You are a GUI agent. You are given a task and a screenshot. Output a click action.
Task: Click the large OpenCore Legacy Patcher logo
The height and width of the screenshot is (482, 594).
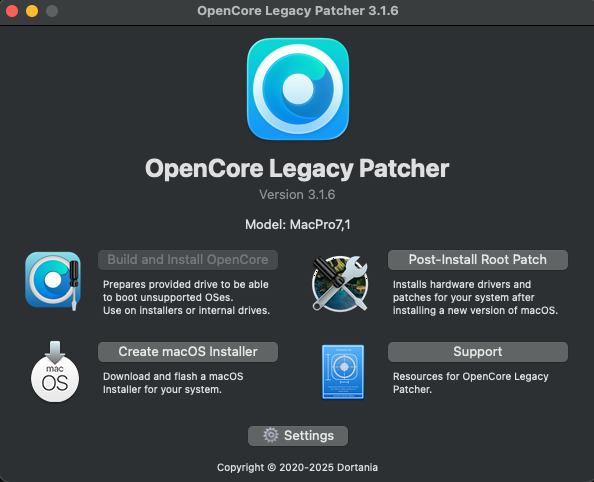click(x=298, y=89)
